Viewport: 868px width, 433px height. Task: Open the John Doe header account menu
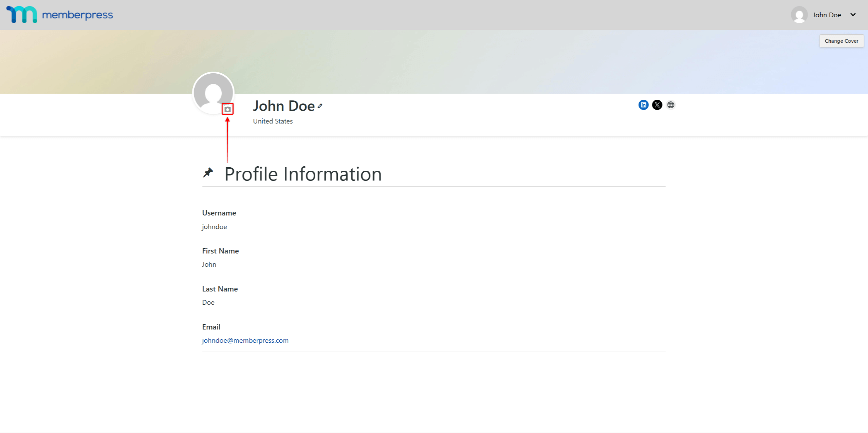pos(826,15)
